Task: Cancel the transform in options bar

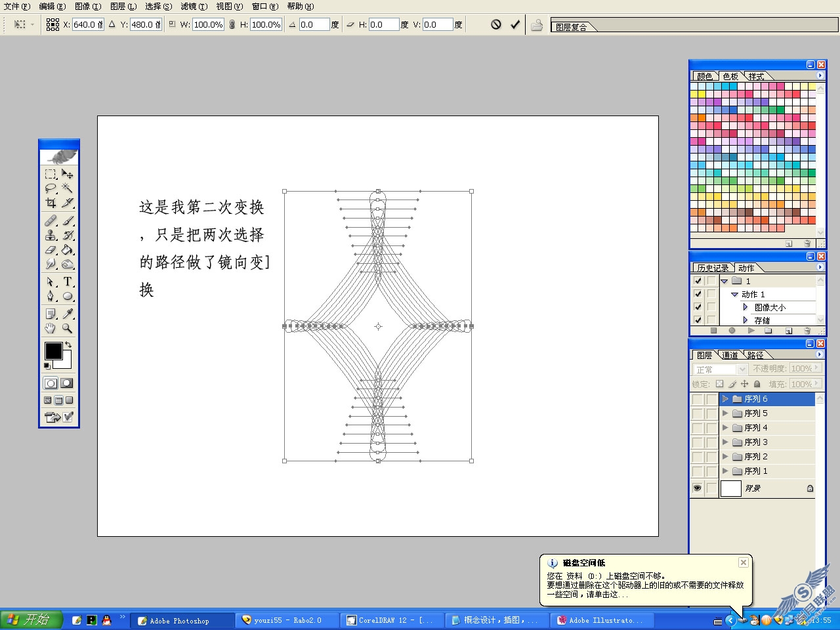Action: [496, 24]
